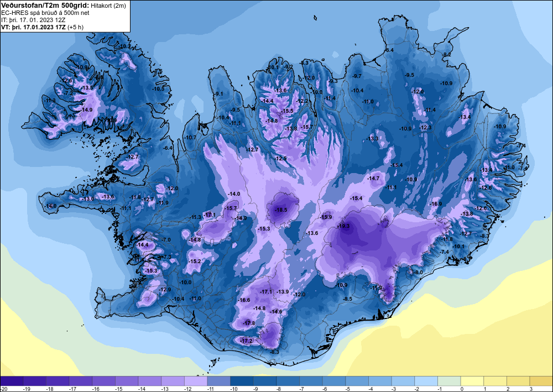
Task: Click the 'VT: þri. 17.01.2023 17Z (+5 h)' line
Action: 43,27
